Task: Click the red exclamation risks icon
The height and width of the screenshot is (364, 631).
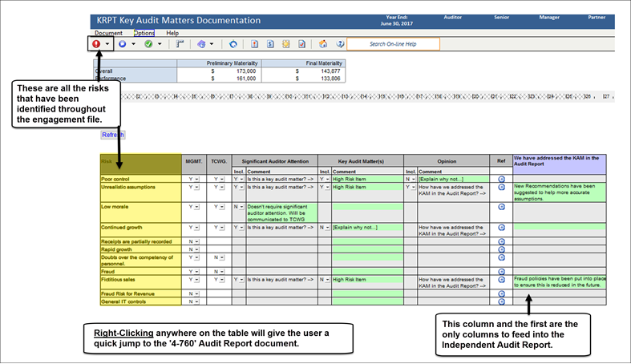Action: click(96, 44)
